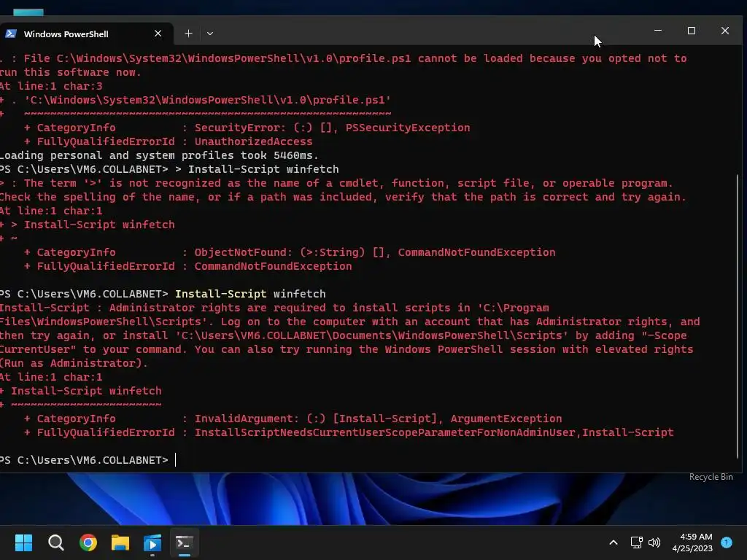Open a new terminal tab with plus button
The height and width of the screenshot is (560, 747).
coord(189,34)
